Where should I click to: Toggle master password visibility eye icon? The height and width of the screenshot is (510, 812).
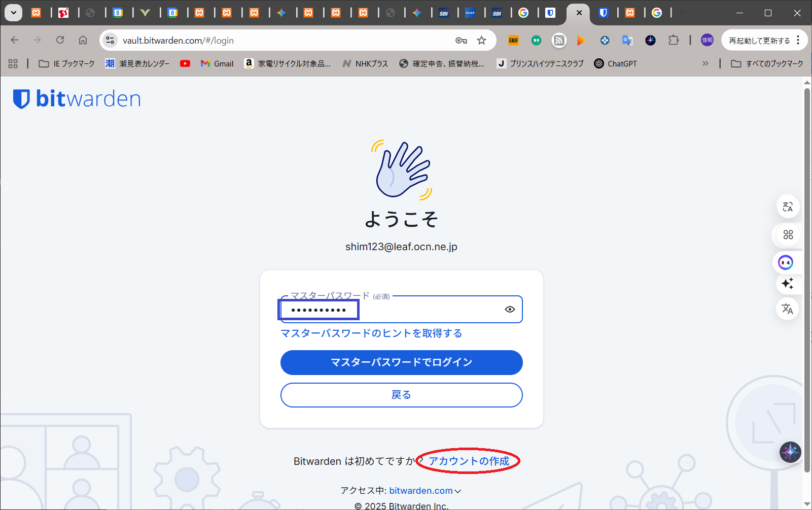(x=510, y=310)
